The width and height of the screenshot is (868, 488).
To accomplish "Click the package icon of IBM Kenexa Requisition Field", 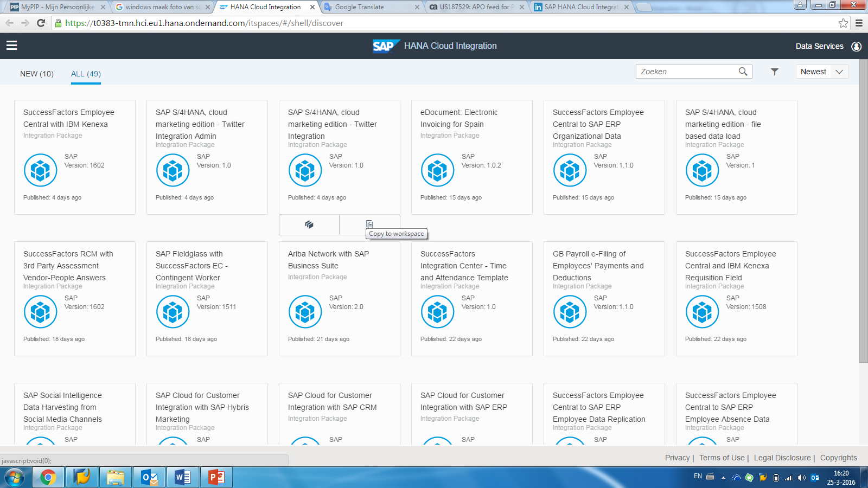I will pyautogui.click(x=703, y=312).
